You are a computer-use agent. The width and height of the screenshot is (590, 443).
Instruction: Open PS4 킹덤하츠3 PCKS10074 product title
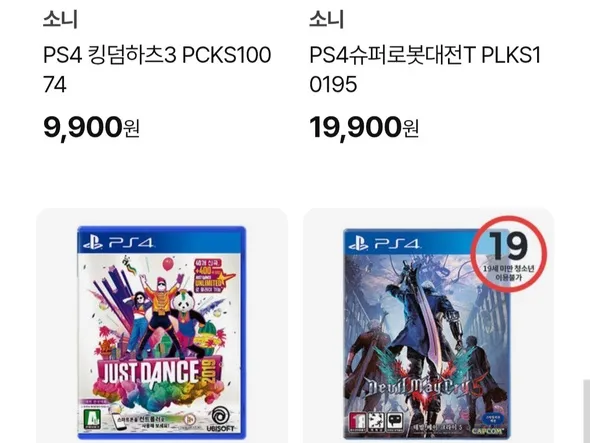click(157, 70)
